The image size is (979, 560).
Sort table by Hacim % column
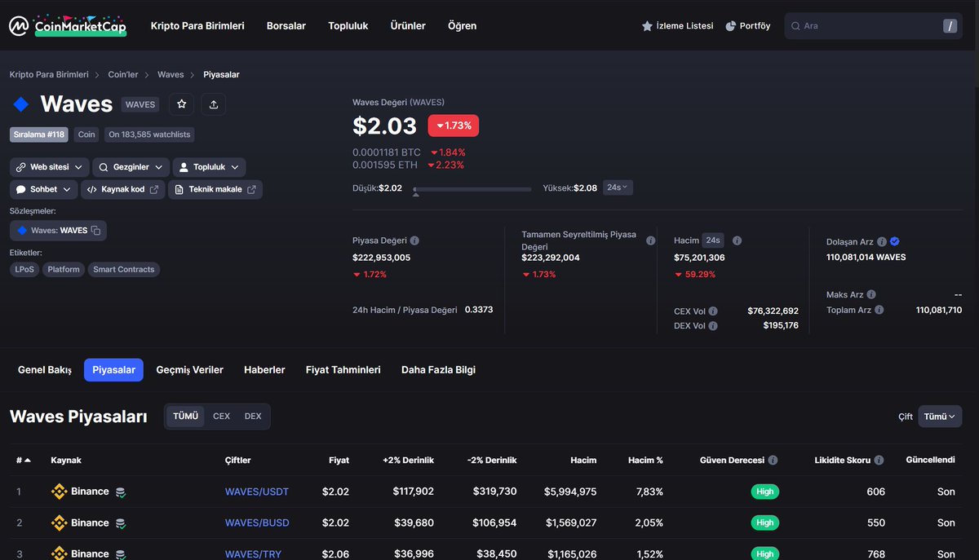(x=645, y=461)
